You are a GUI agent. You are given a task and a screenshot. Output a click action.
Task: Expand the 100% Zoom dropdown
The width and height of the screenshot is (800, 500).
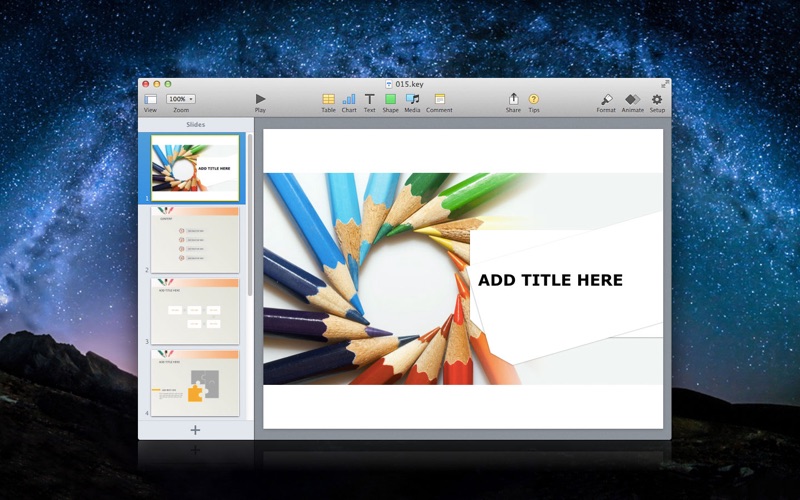pyautogui.click(x=181, y=99)
